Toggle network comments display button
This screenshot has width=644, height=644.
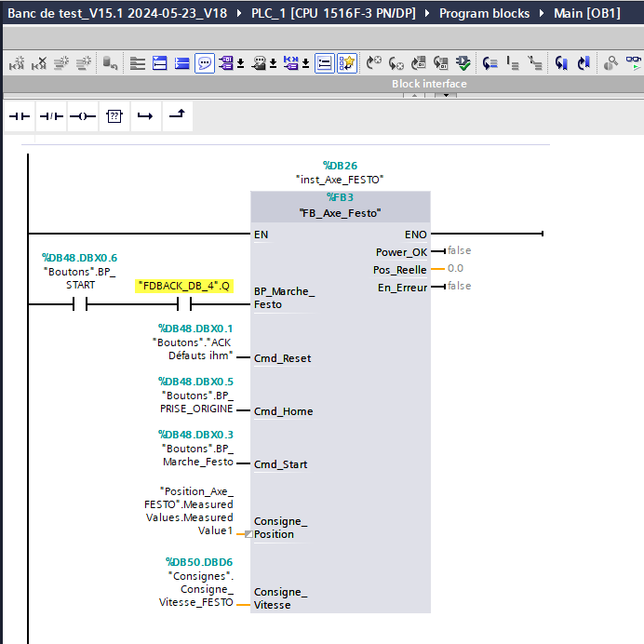click(325, 63)
